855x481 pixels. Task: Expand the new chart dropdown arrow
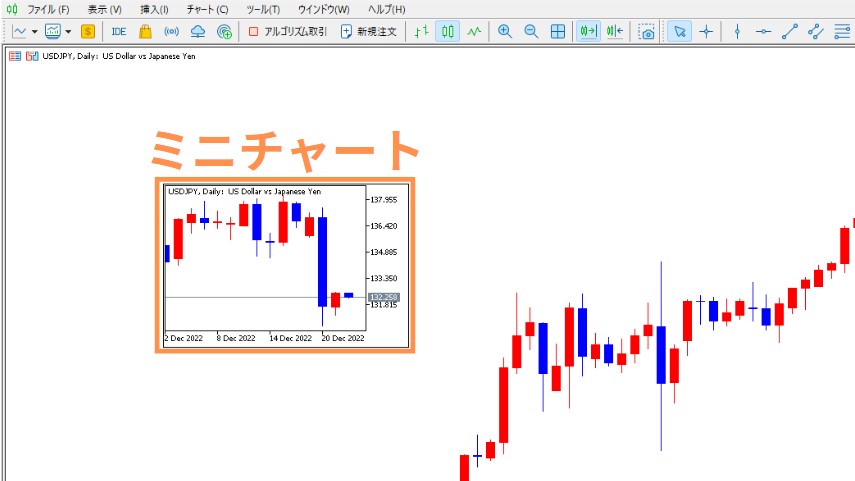(34, 32)
